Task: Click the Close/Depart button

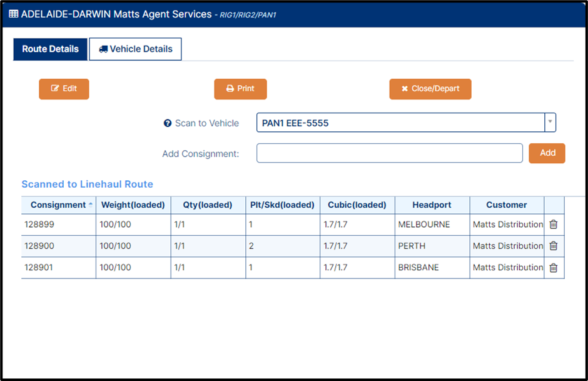Action: [x=430, y=89]
